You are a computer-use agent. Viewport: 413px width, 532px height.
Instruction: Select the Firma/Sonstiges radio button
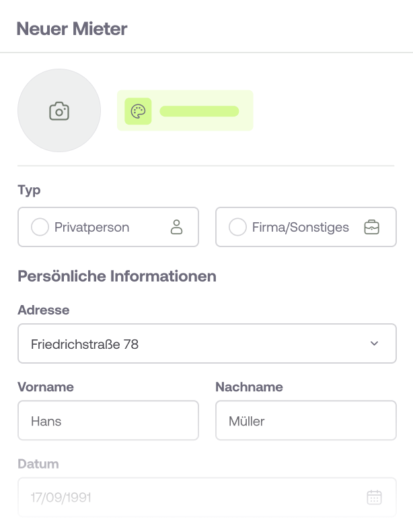click(237, 227)
